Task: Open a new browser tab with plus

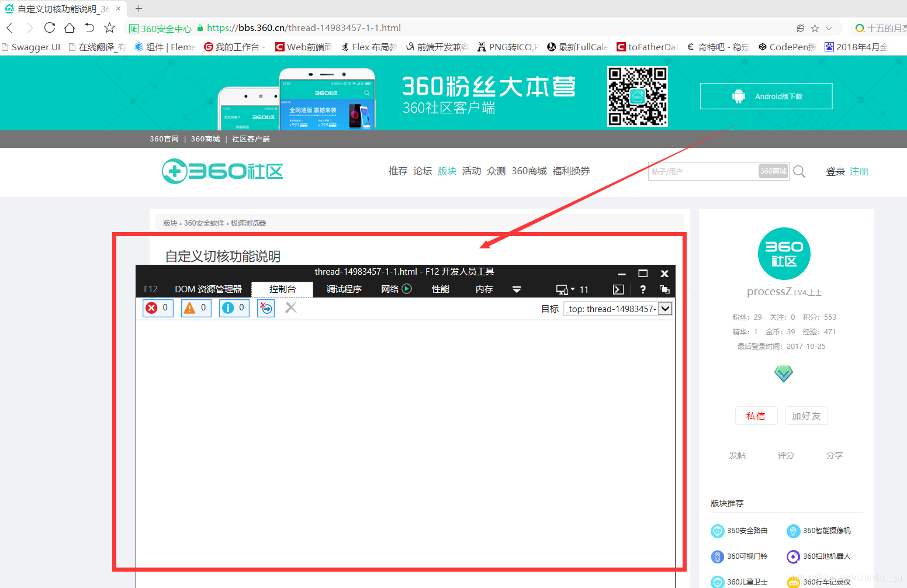Action: click(139, 8)
